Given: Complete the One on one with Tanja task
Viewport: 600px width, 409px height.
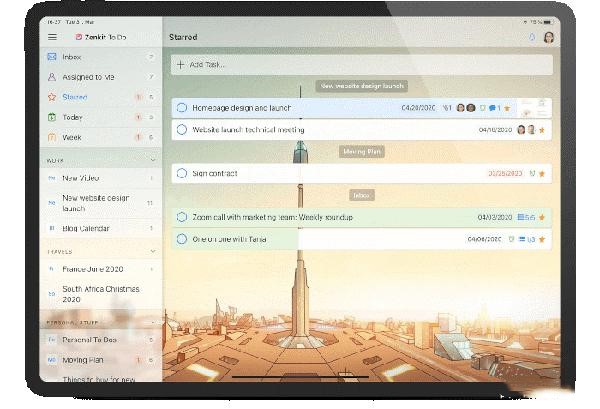Looking at the screenshot, I should click(181, 239).
